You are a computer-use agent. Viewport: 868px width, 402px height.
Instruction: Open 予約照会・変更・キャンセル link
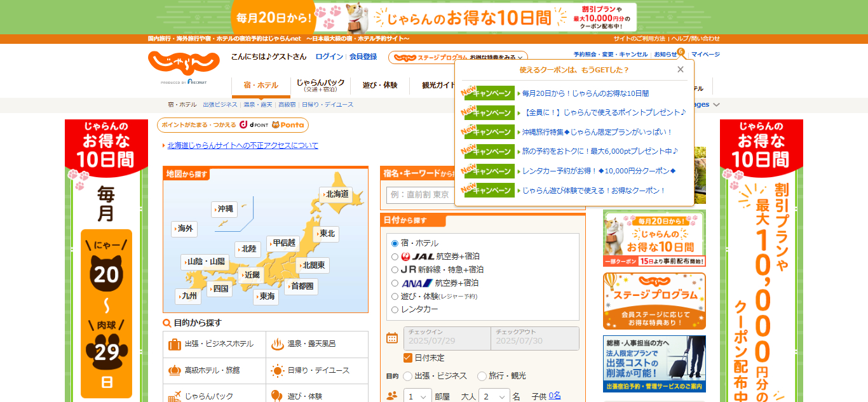(610, 55)
